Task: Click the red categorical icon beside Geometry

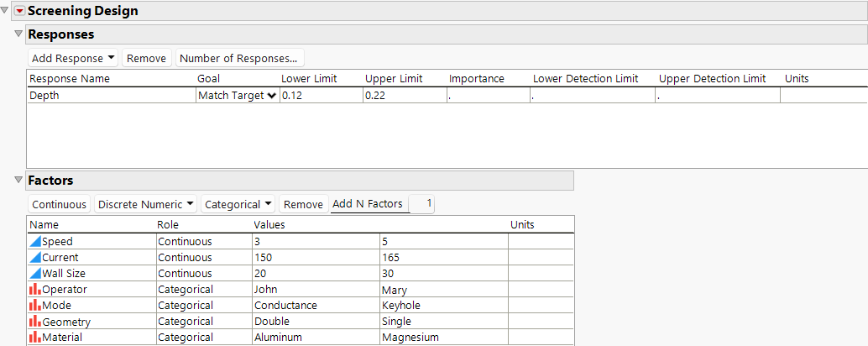Action: click(x=34, y=321)
